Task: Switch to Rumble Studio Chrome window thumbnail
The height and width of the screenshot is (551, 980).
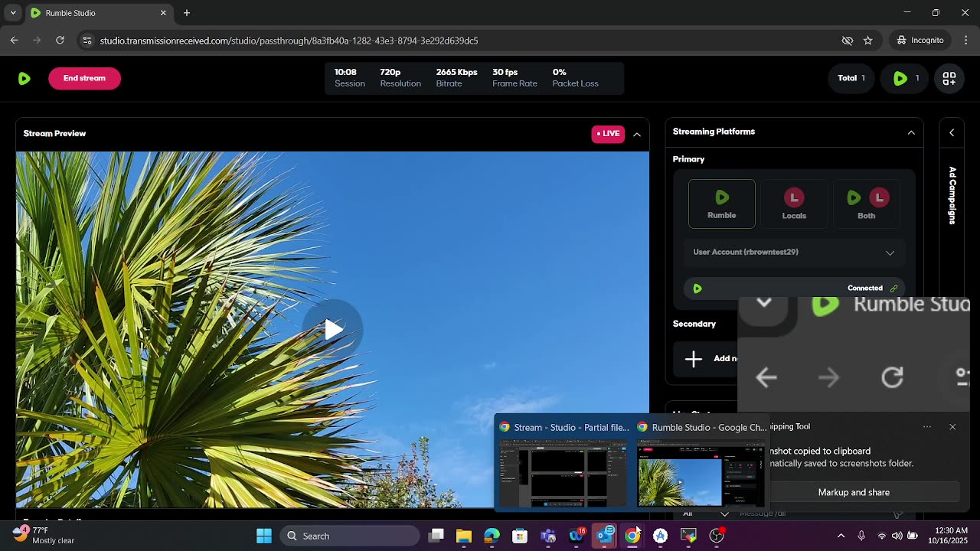Action: point(701,464)
